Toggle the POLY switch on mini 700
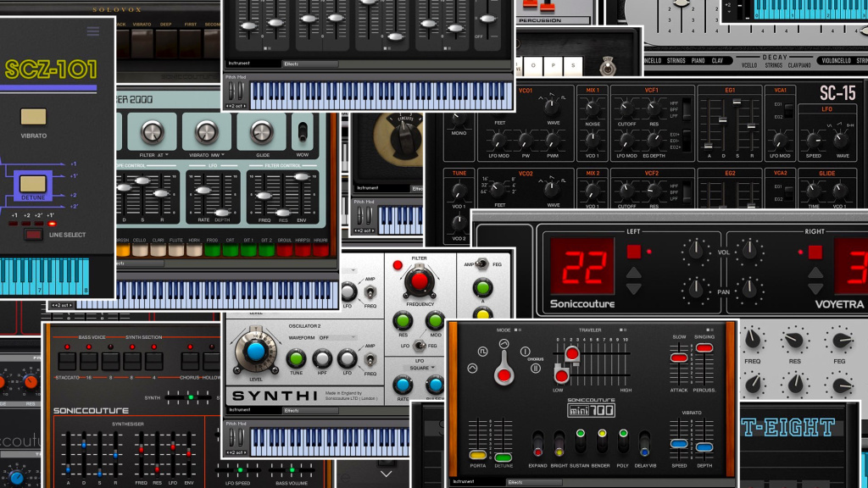The image size is (868, 488). 623,441
